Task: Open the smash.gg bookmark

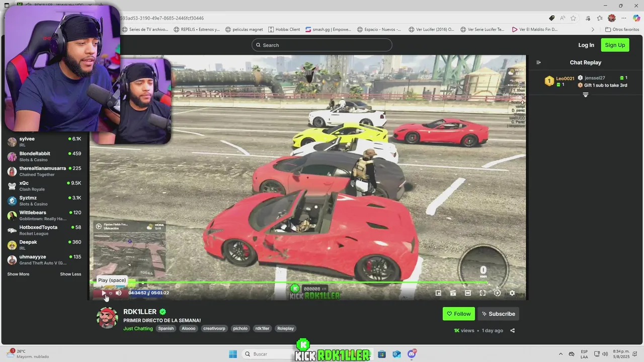Action: coord(329,29)
